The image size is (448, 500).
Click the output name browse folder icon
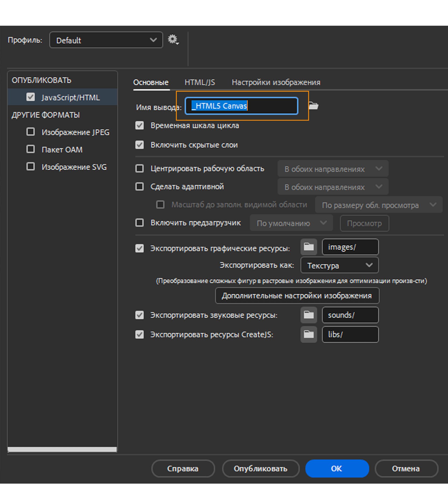pyautogui.click(x=313, y=106)
